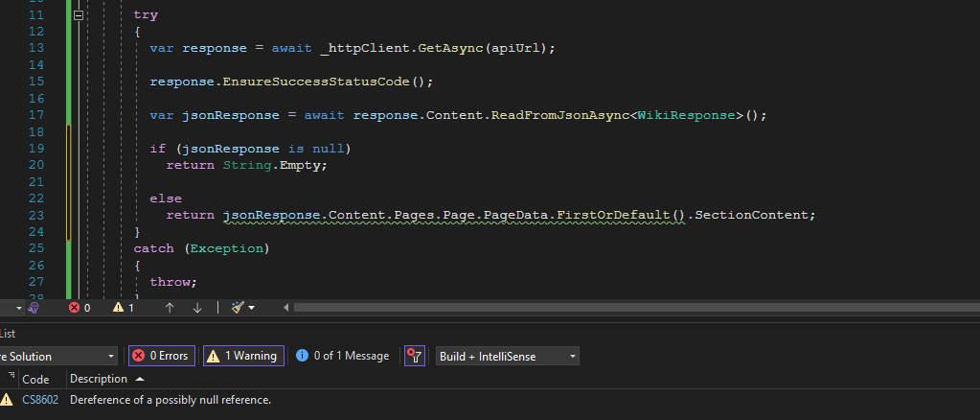
Task: Click 'GetAsync' in line 13
Action: (450, 48)
